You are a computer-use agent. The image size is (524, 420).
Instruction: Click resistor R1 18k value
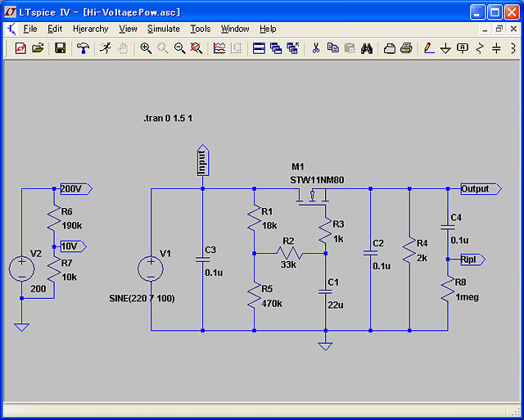(269, 225)
